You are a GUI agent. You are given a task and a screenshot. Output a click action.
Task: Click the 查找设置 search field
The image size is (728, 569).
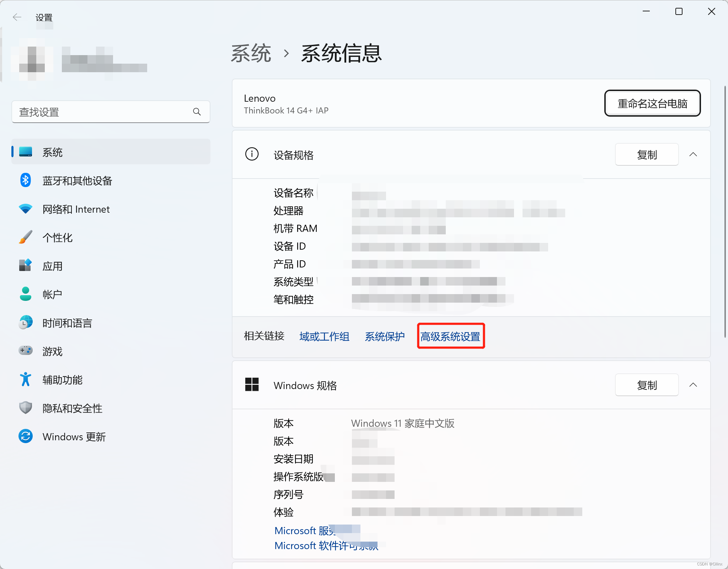click(103, 112)
